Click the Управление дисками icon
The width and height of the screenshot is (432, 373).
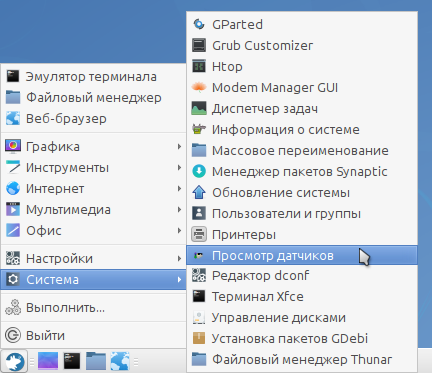pyautogui.click(x=199, y=317)
